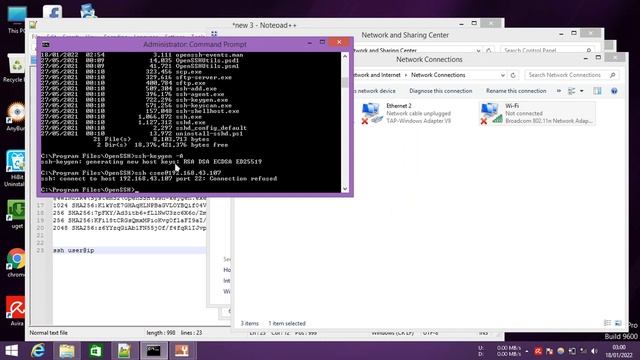Select the Wi-Fi network adapter
Image resolution: width=640 pixels, height=360 pixels.
(x=537, y=113)
